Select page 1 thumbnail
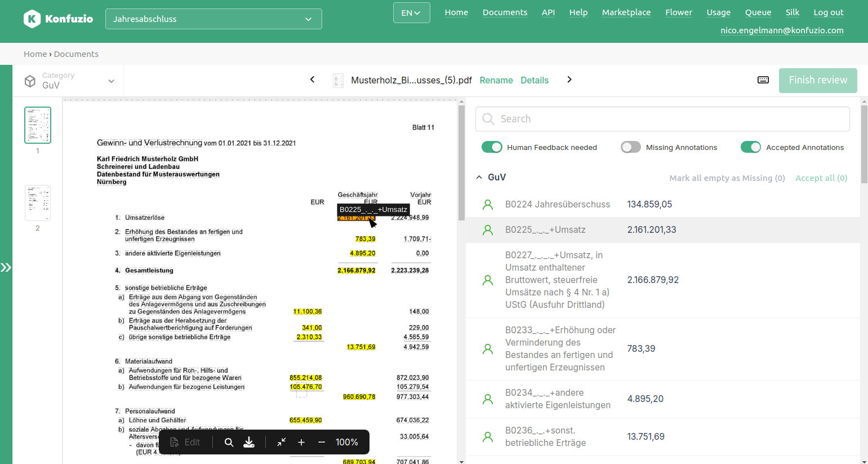 [38, 125]
